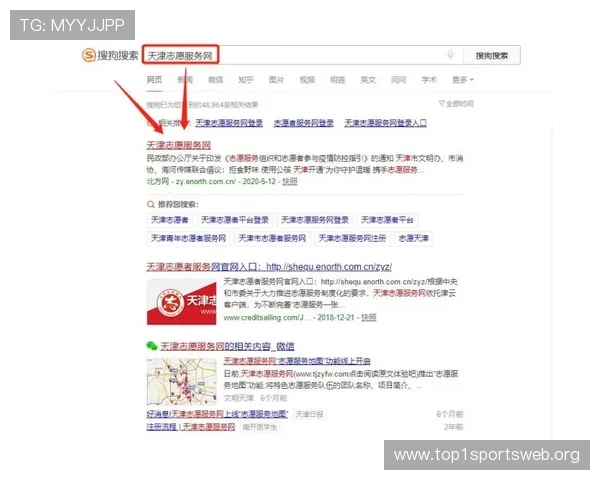Image resolution: width=600 pixels, height=480 pixels.
Task: Open the 学术 tab
Action: [x=429, y=80]
